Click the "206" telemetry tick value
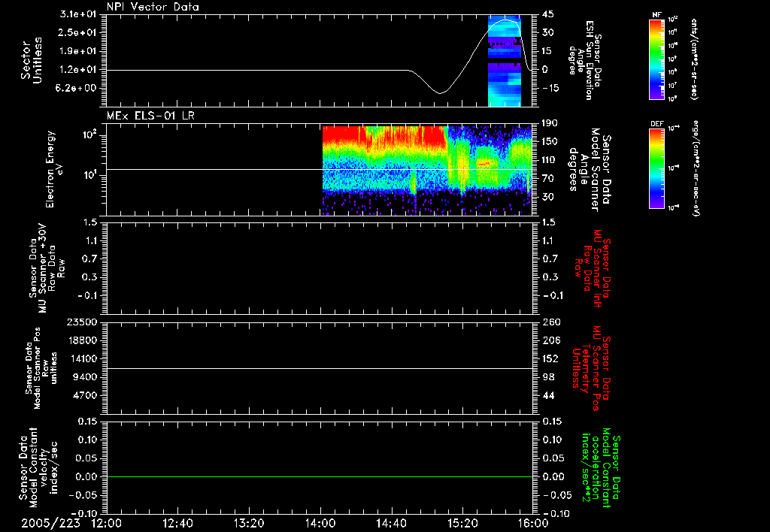Viewport: 770px width, 532px height. click(x=551, y=340)
